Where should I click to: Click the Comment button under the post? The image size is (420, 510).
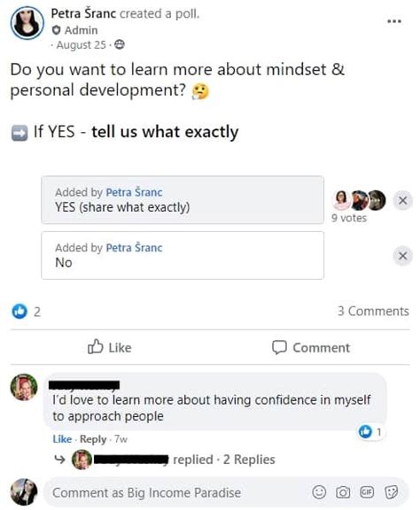click(x=311, y=347)
